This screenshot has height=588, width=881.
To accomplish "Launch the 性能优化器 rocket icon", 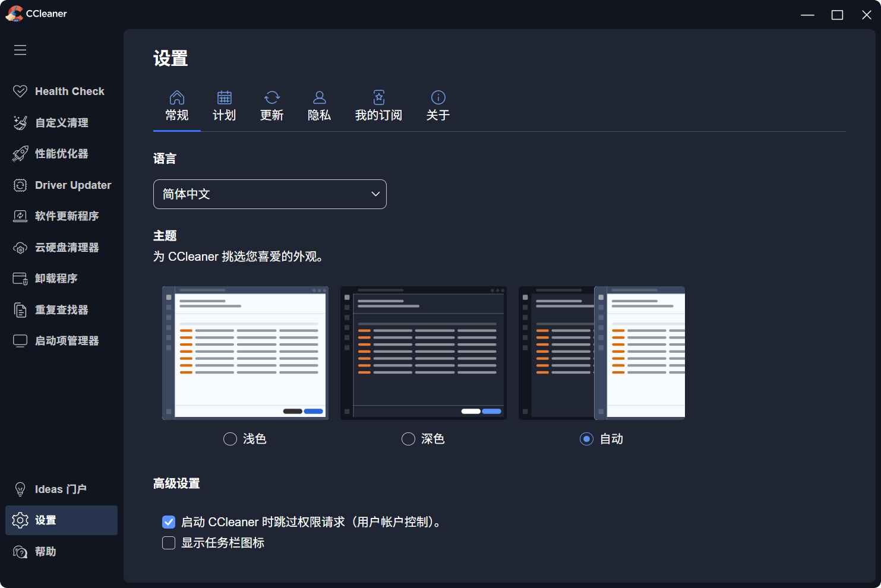I will (x=20, y=154).
